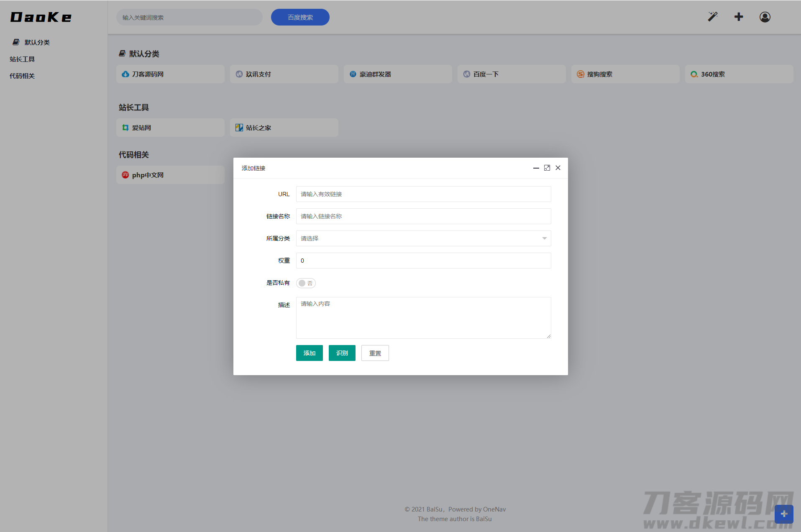This screenshot has width=801, height=532.
Task: Click the magic wand icon in header
Action: point(712,17)
